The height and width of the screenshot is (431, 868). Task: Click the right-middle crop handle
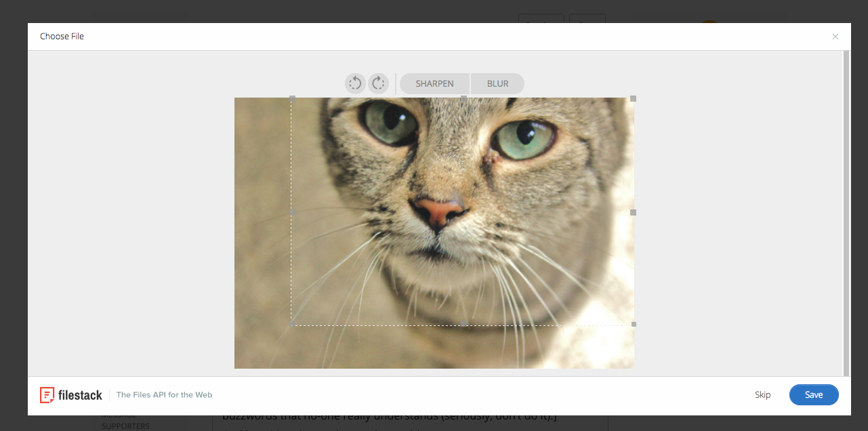[634, 212]
